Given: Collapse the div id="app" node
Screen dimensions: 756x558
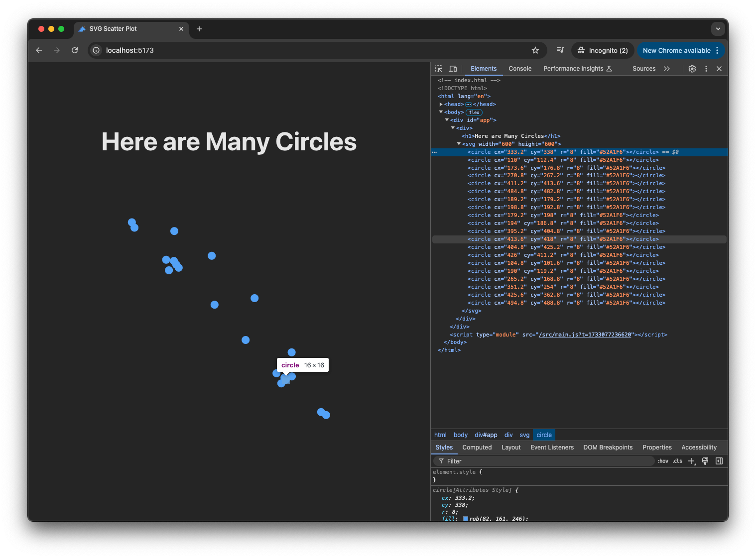Looking at the screenshot, I should 447,120.
